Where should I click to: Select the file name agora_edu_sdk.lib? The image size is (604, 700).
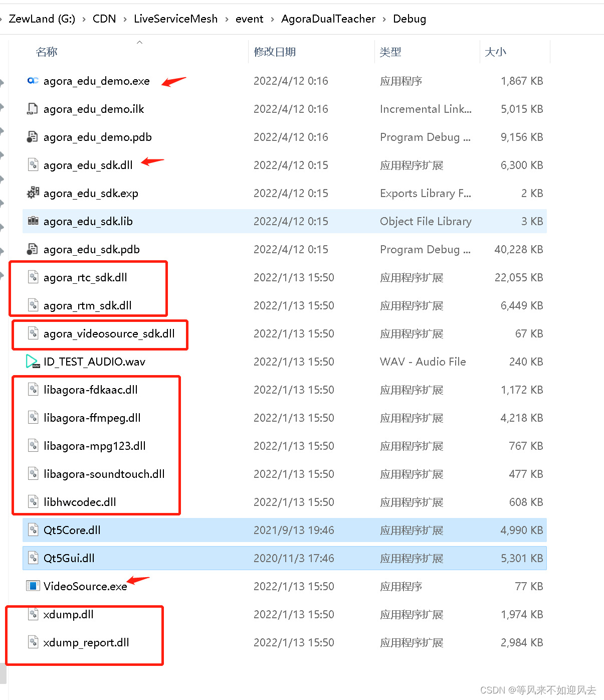pyautogui.click(x=88, y=222)
